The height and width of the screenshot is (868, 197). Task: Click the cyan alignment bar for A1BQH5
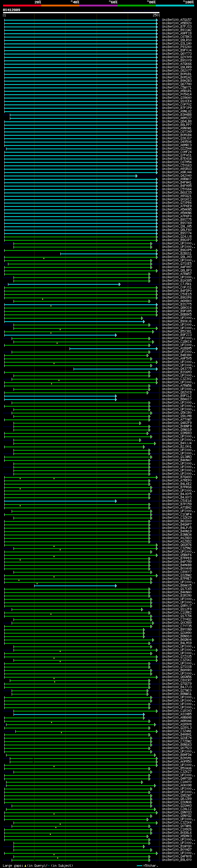pos(114,349)
